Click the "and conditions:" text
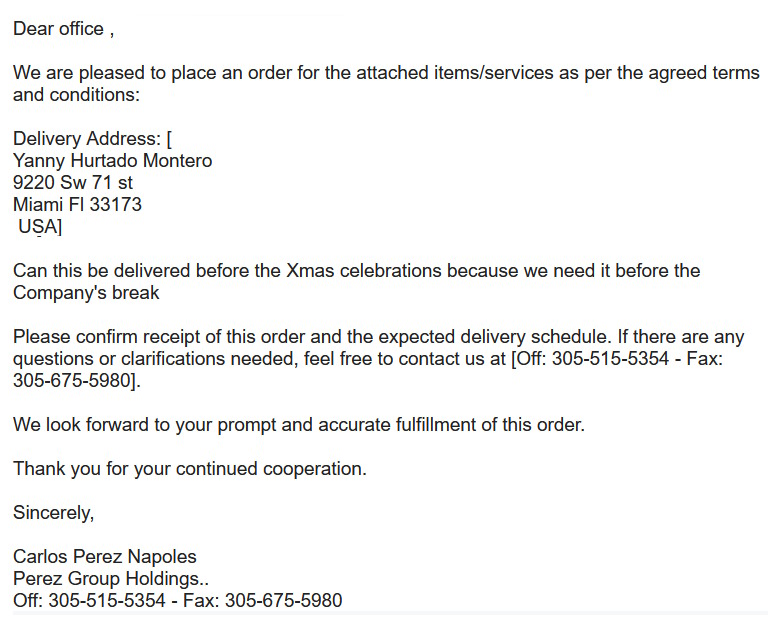This screenshot has width=768, height=630. (x=76, y=96)
